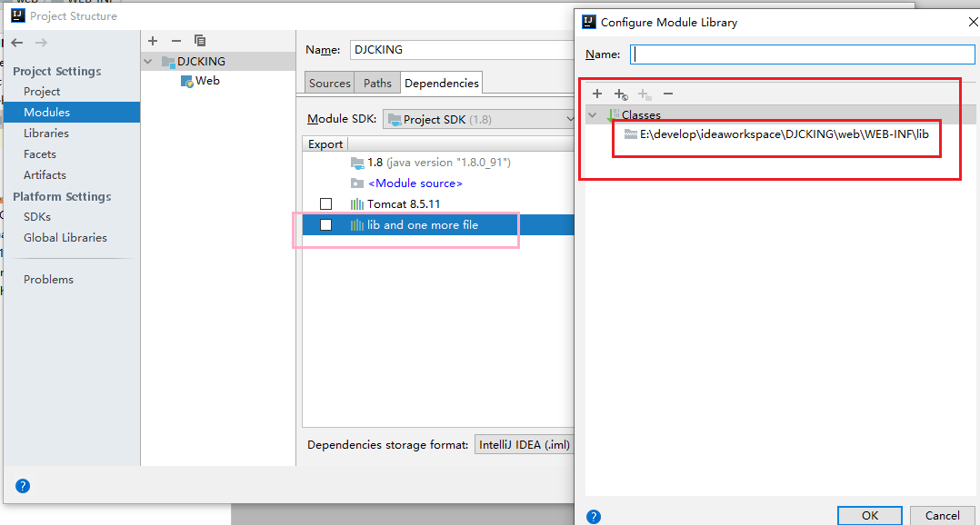The image size is (980, 525).
Task: Click the Module source folder icon
Action: coord(357,183)
